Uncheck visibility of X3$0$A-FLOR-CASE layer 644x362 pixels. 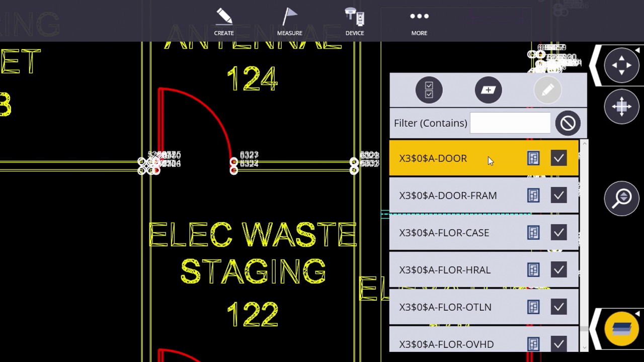click(x=558, y=233)
